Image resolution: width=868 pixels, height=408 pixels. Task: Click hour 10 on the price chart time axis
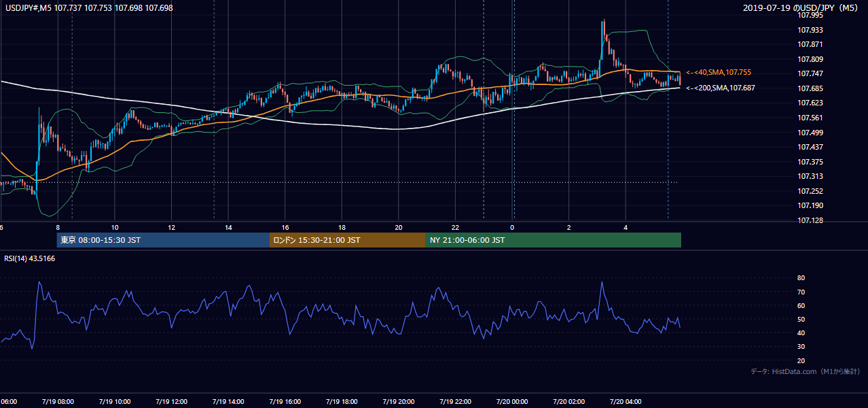[x=115, y=228]
